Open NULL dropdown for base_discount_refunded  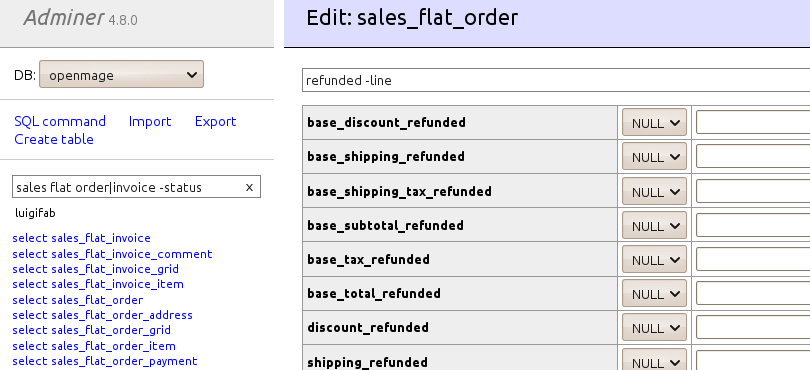pyautogui.click(x=654, y=122)
